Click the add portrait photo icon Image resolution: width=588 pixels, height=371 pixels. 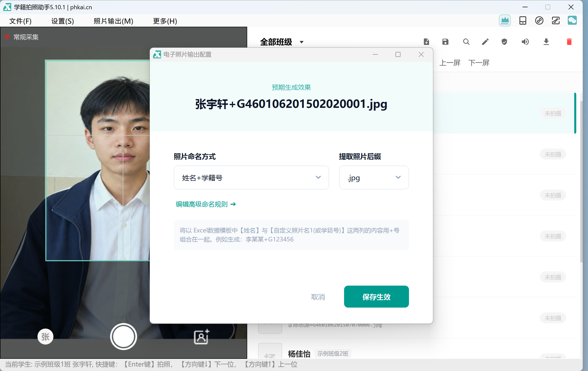pos(201,337)
